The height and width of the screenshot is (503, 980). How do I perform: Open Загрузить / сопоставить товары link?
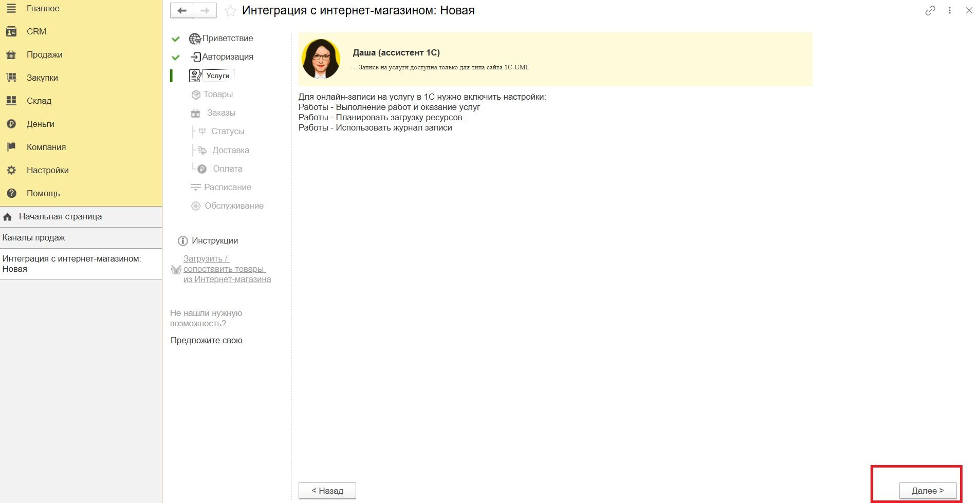click(227, 269)
